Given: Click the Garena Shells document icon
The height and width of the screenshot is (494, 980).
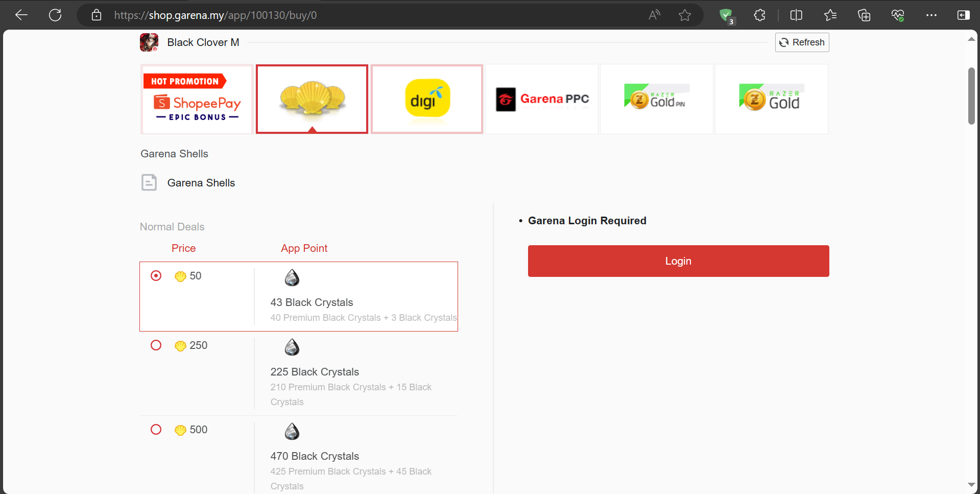Looking at the screenshot, I should pos(149,182).
